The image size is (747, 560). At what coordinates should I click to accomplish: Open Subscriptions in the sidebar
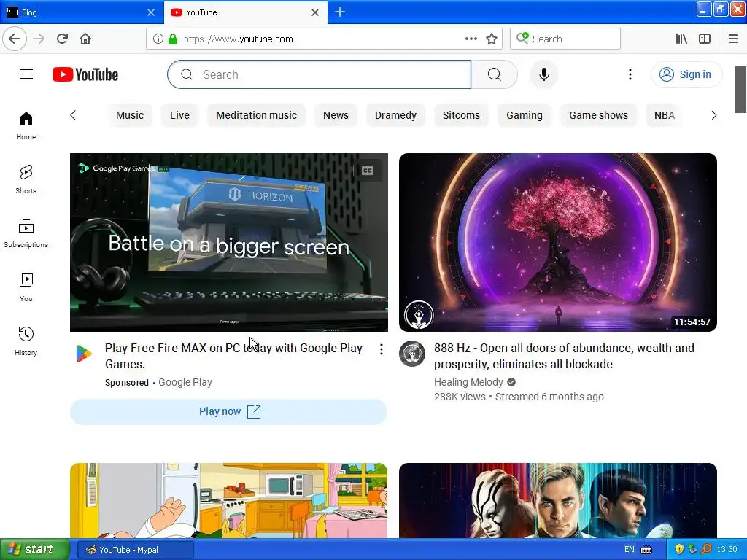pyautogui.click(x=26, y=233)
